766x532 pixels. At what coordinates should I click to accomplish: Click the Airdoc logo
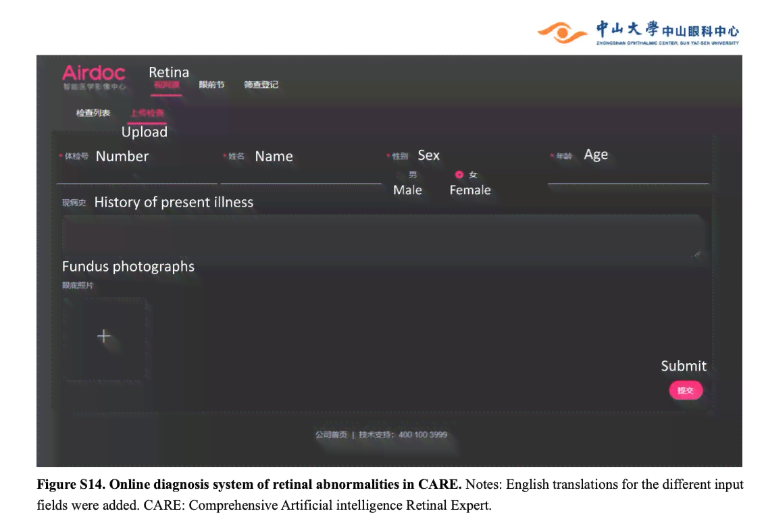[x=94, y=77]
